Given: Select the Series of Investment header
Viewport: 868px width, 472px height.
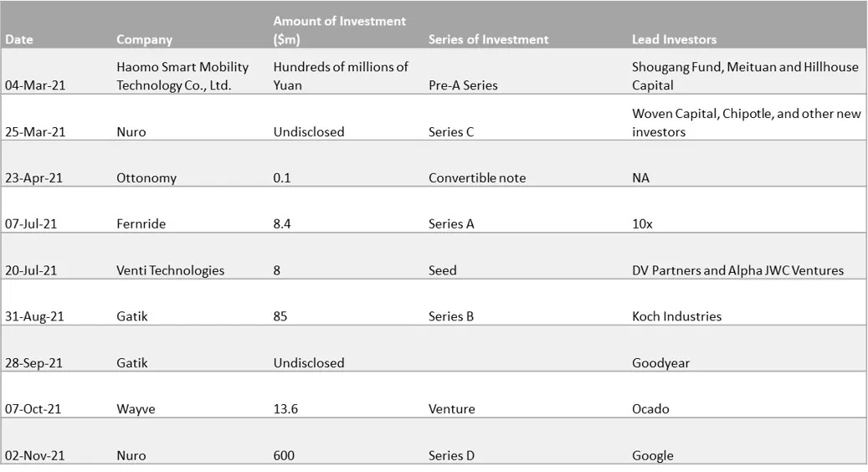Looking at the screenshot, I should pos(488,39).
